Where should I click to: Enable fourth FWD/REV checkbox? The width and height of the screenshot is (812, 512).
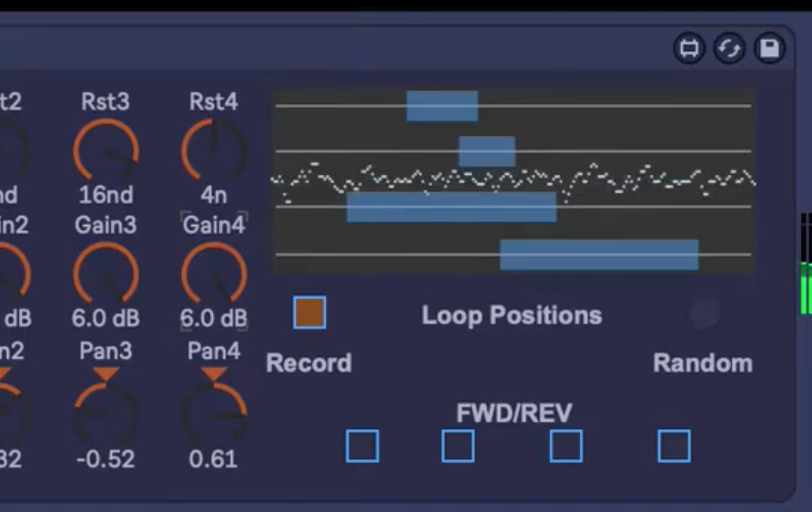[674, 445]
